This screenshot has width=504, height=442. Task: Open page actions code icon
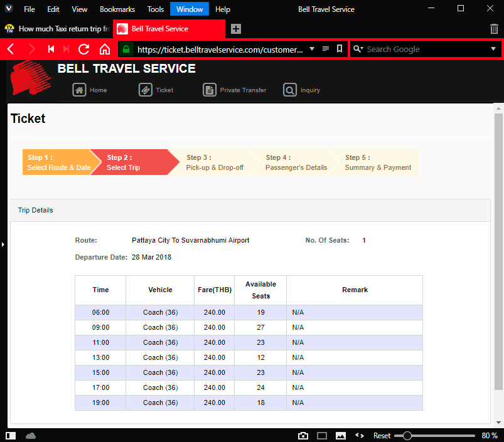[360, 436]
